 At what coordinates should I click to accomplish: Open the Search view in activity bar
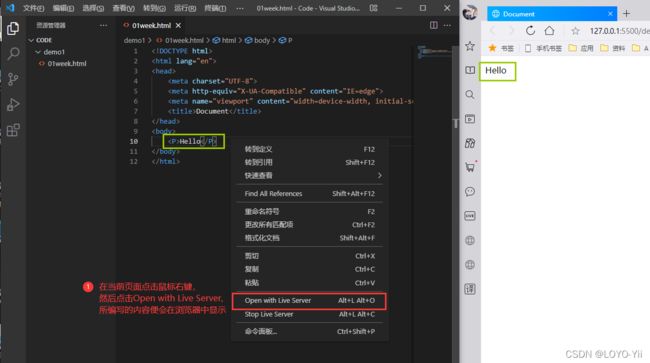point(13,54)
